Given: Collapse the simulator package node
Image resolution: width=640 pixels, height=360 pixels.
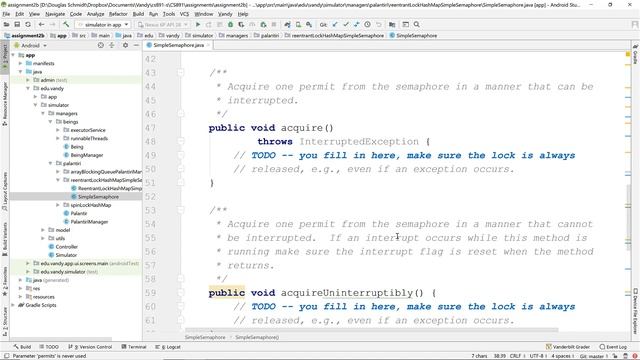Looking at the screenshot, I should point(36,105).
